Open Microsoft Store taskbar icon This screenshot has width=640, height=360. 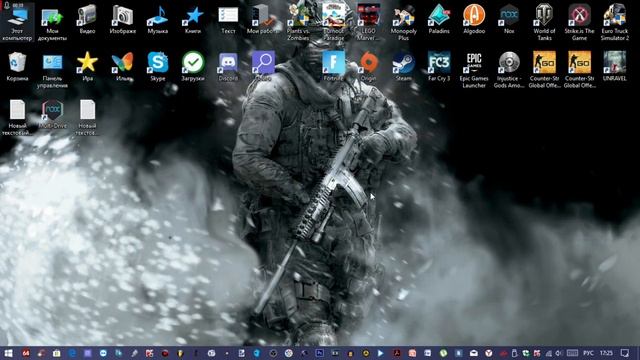(56, 353)
